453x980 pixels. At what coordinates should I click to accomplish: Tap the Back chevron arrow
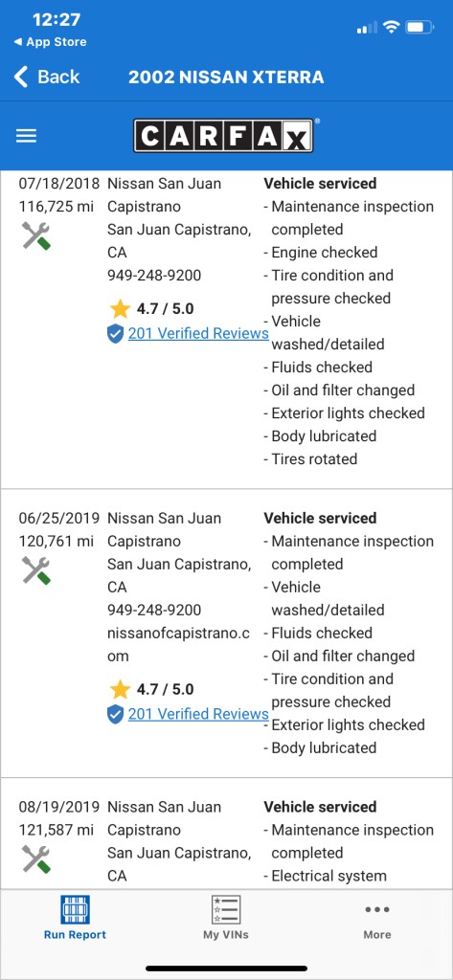[21, 77]
